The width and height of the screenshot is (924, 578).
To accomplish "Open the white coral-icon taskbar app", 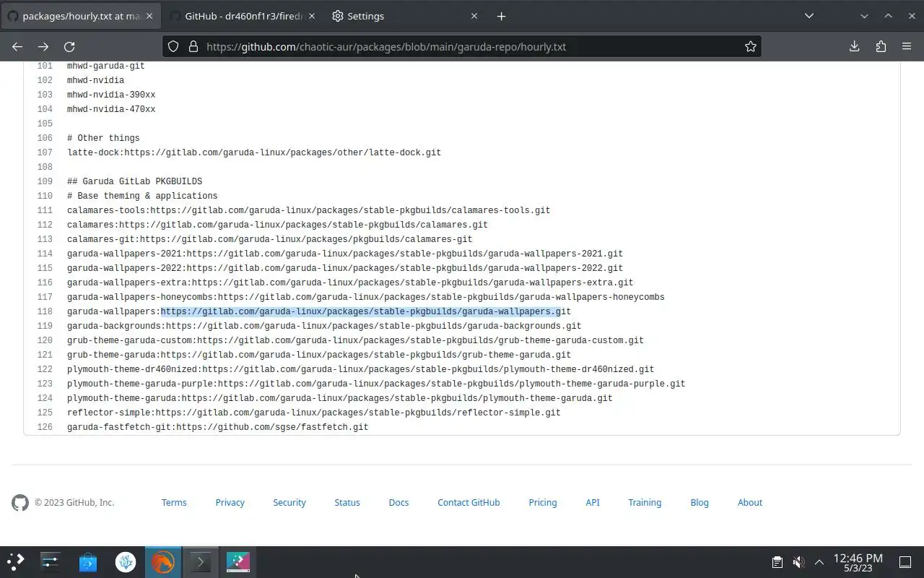I will [x=126, y=561].
